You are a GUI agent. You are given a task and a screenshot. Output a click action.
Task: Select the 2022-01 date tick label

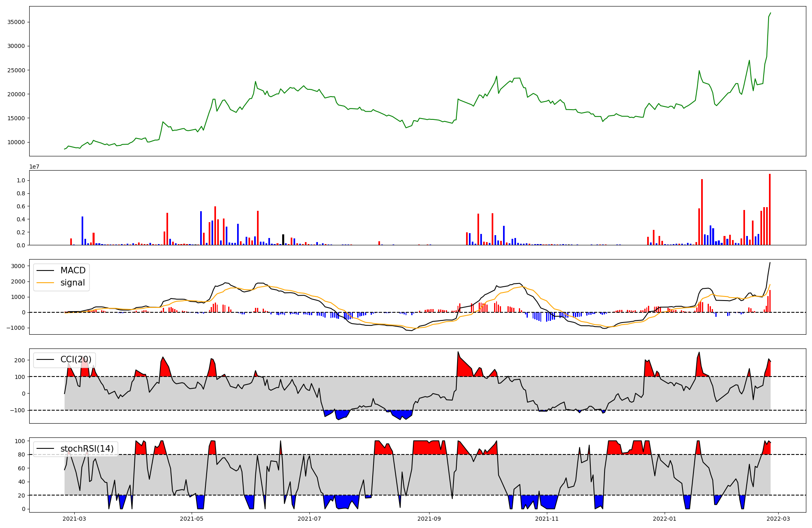click(665, 518)
